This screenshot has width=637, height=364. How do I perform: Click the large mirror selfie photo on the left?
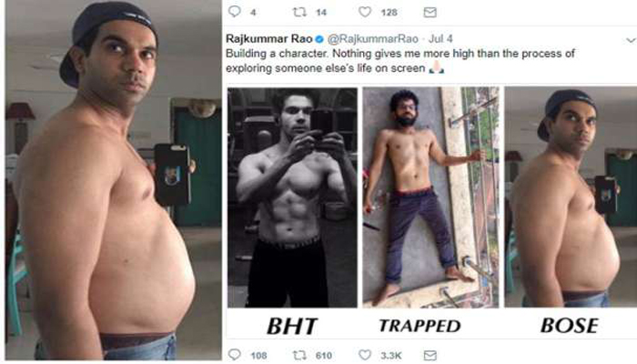coord(114,180)
